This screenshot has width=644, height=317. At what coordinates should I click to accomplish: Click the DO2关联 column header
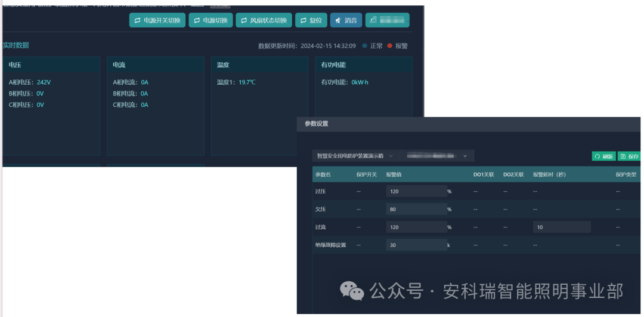pyautogui.click(x=513, y=174)
